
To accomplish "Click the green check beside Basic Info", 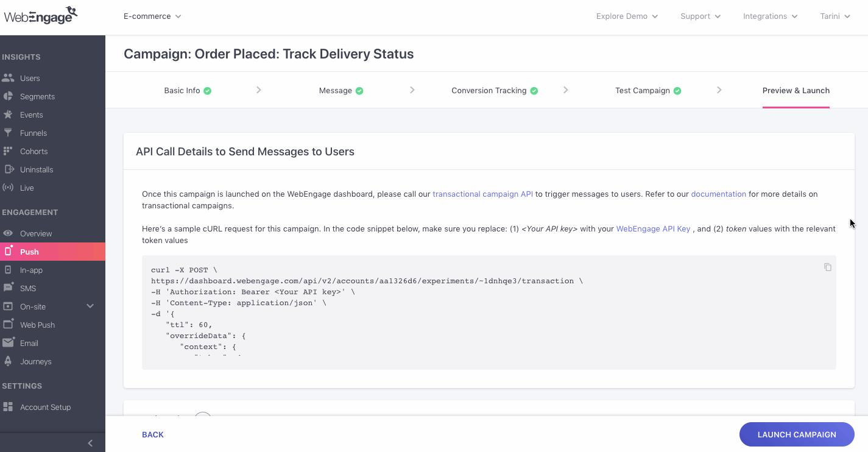I will (x=207, y=91).
